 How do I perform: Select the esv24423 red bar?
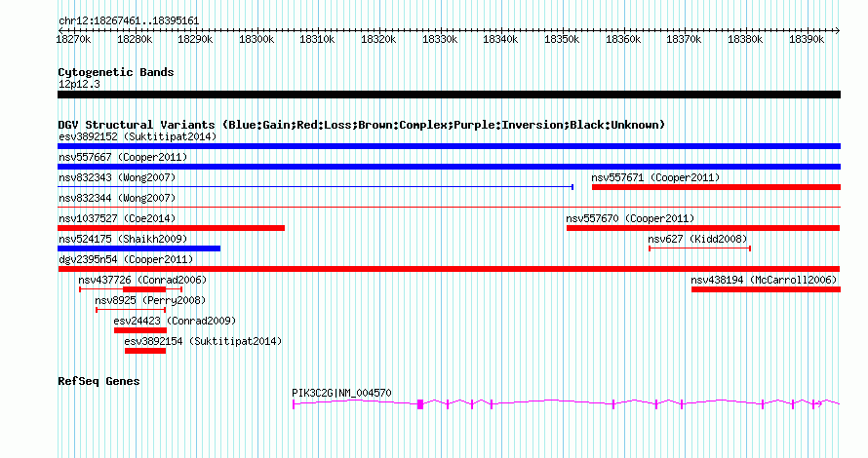pos(140,330)
